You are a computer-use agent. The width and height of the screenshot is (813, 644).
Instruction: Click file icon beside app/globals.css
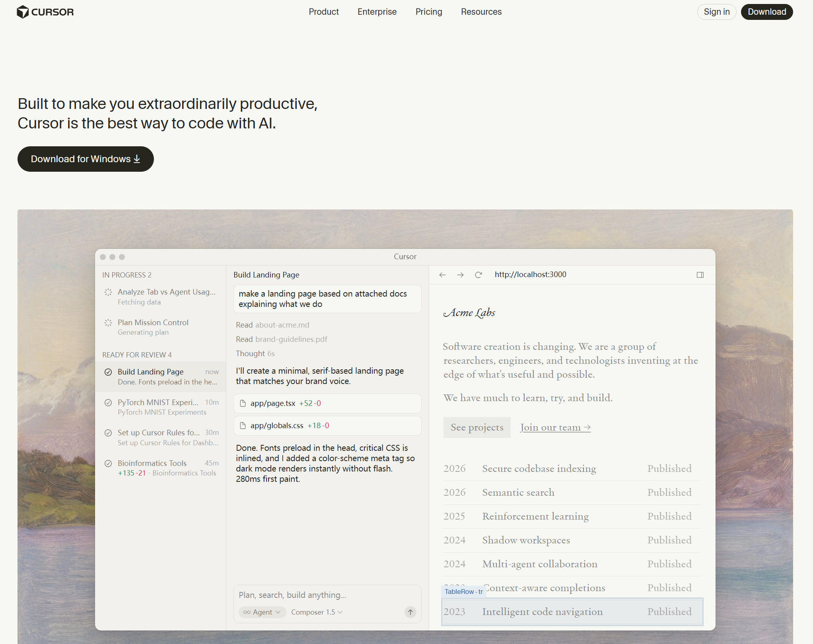pos(243,426)
